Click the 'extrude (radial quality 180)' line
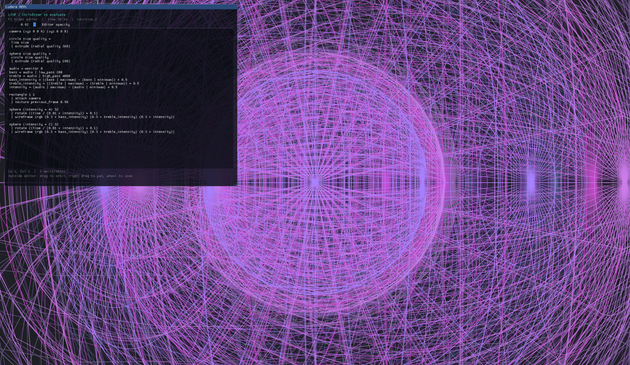630x365 pixels. tap(40, 61)
